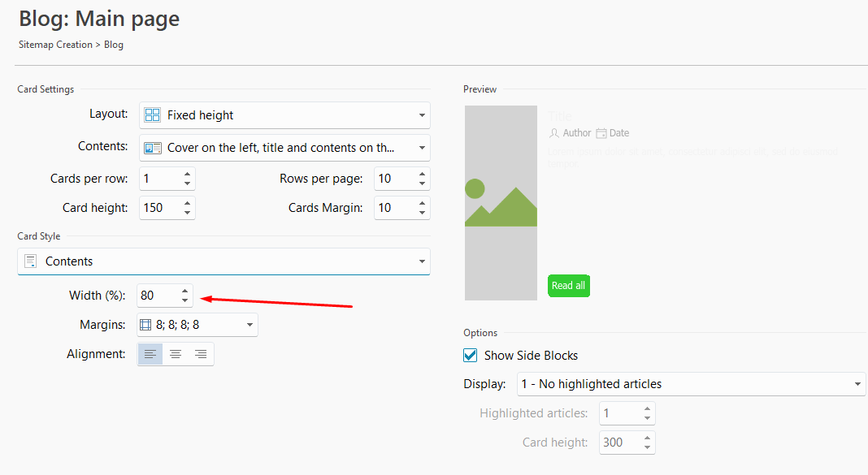Click the Margins box icon
The height and width of the screenshot is (475, 868).
(145, 325)
